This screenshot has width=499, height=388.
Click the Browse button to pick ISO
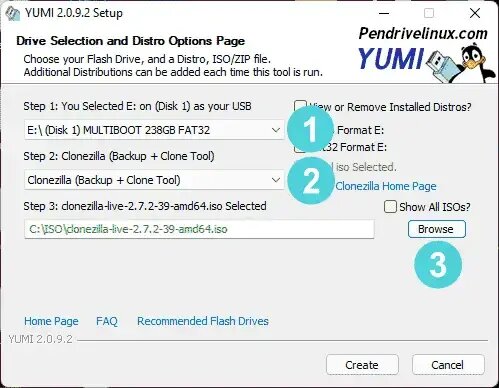pos(437,229)
